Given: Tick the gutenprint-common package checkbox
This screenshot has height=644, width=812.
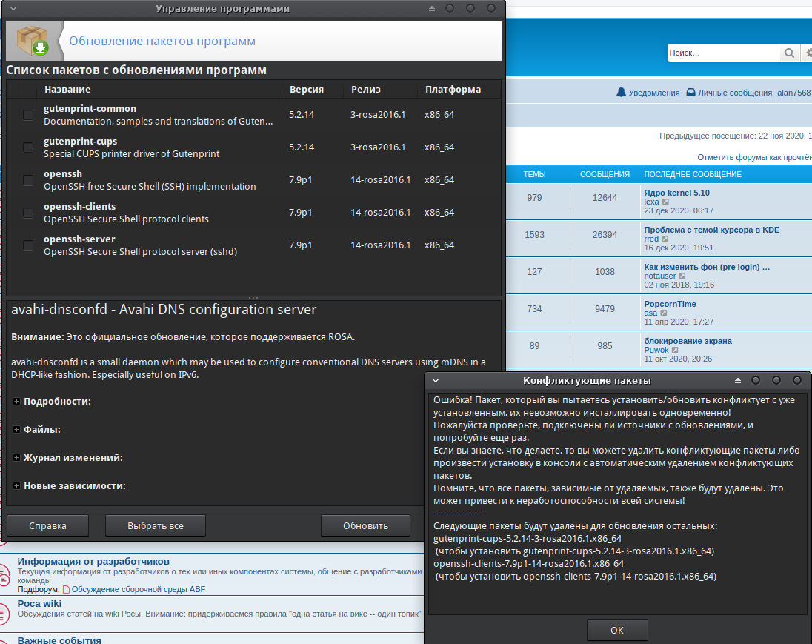Looking at the screenshot, I should click(28, 115).
